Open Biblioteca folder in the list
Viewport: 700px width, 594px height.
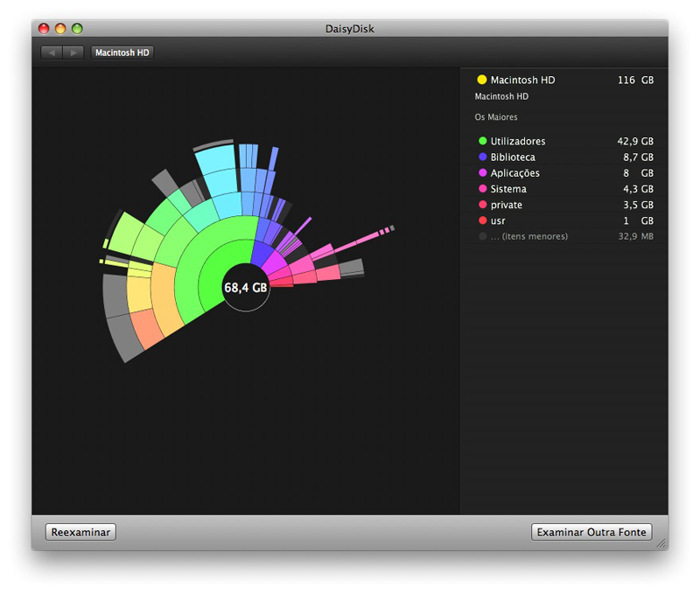point(565,157)
